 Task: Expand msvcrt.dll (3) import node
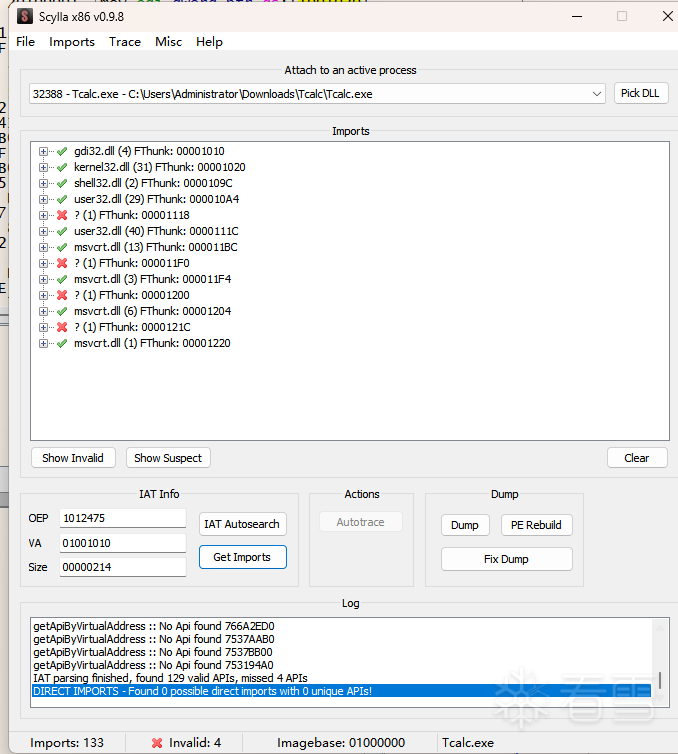click(x=43, y=279)
